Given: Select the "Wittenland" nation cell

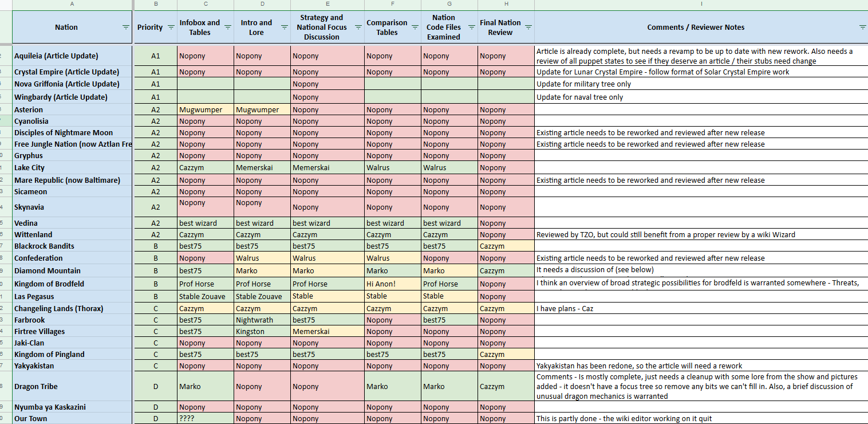Looking at the screenshot, I should 72,235.
